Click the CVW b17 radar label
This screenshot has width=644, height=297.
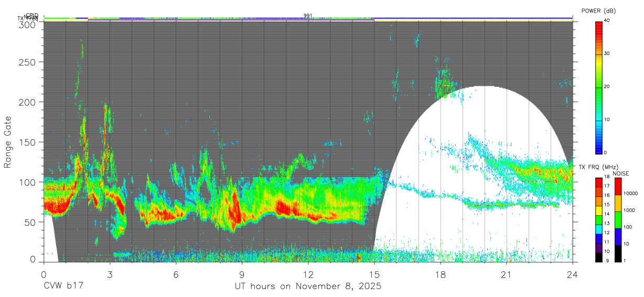point(63,287)
